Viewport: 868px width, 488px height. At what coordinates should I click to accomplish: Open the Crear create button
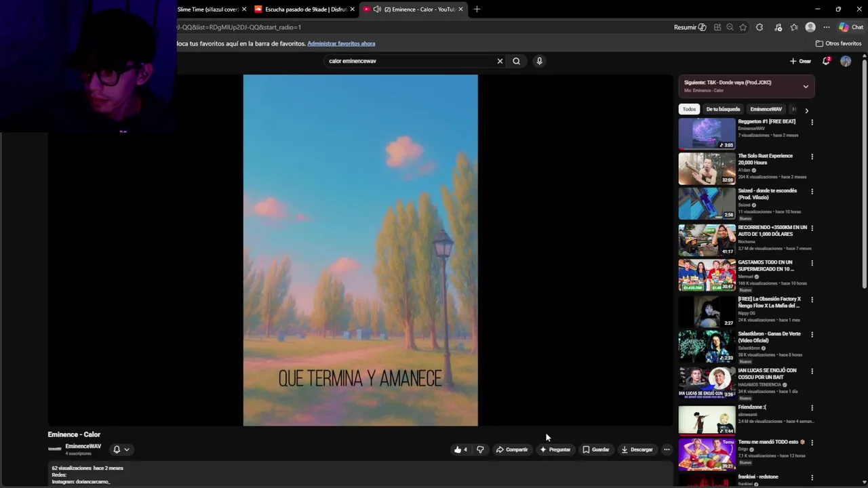pyautogui.click(x=800, y=61)
